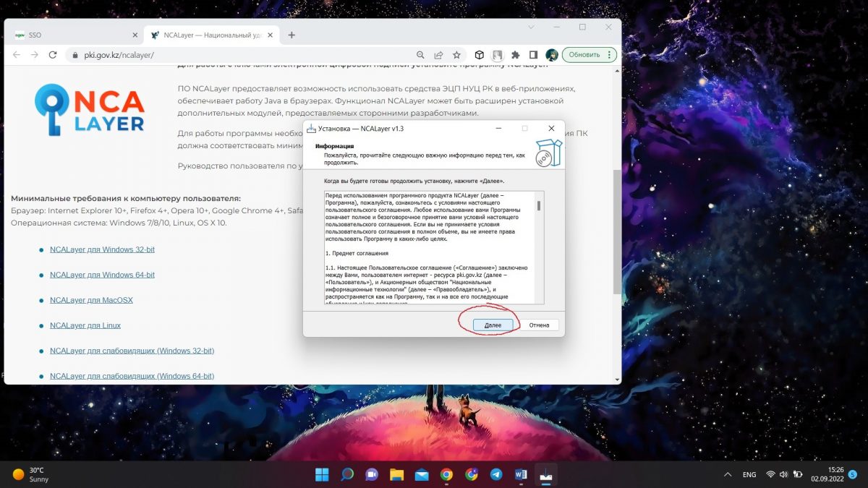The height and width of the screenshot is (488, 868).
Task: Close the SSO tab
Action: point(135,35)
